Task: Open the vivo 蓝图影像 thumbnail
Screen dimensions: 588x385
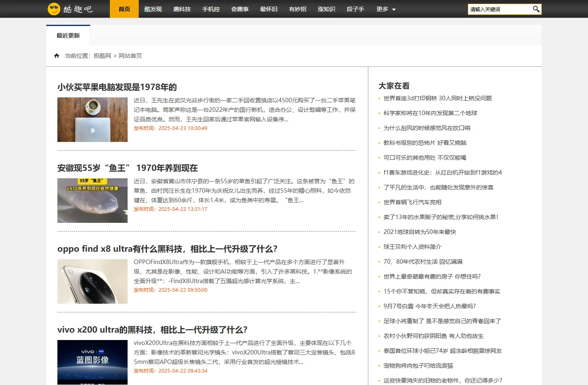Action: click(x=92, y=362)
